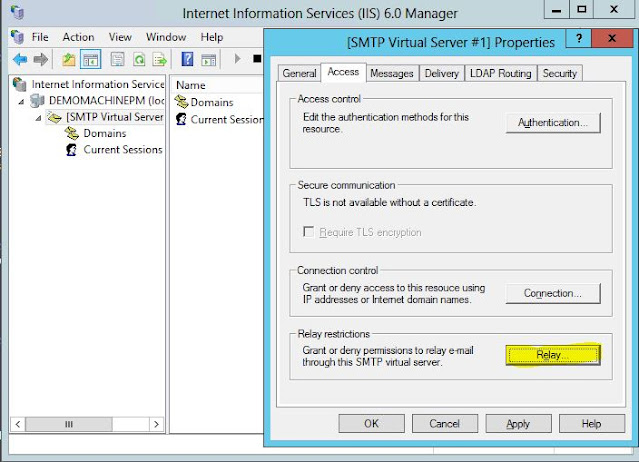This screenshot has width=639, height=462.
Task: Select Current Sessions text in Name list
Action: tap(227, 119)
